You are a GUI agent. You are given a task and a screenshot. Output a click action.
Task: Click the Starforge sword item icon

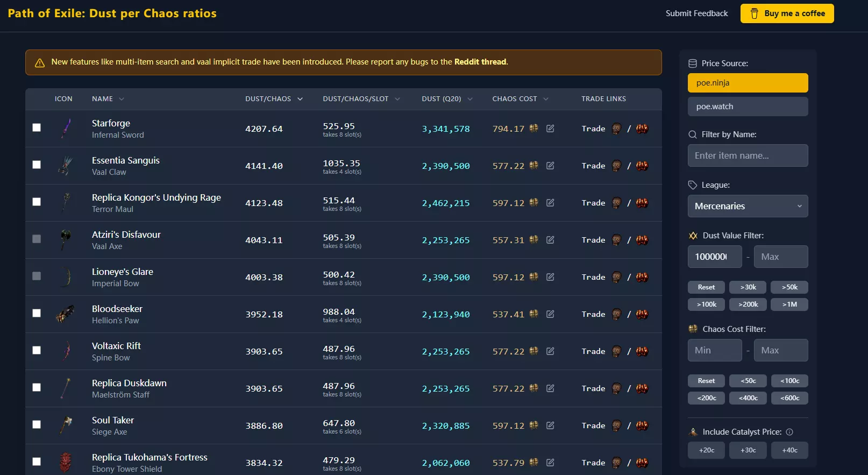[x=66, y=129]
